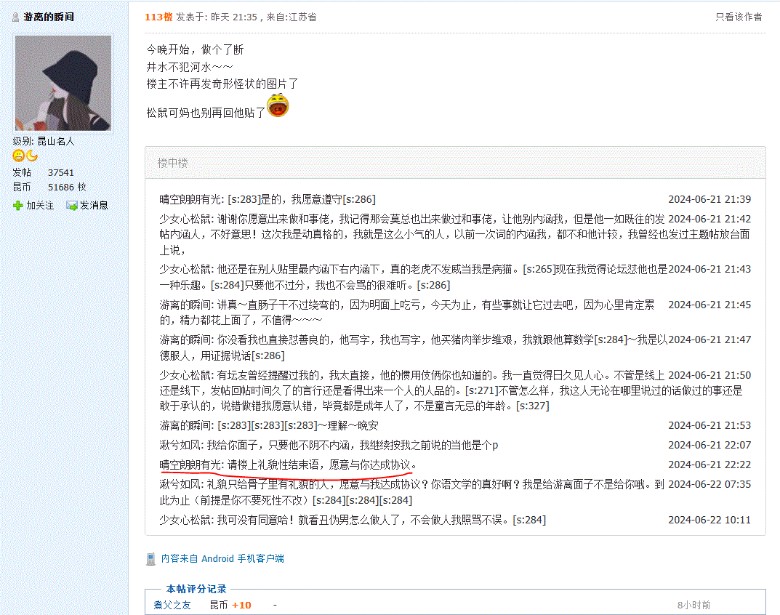This screenshot has height=615, width=780.
Task: Open rater 煮父之友 profile link
Action: point(172,605)
